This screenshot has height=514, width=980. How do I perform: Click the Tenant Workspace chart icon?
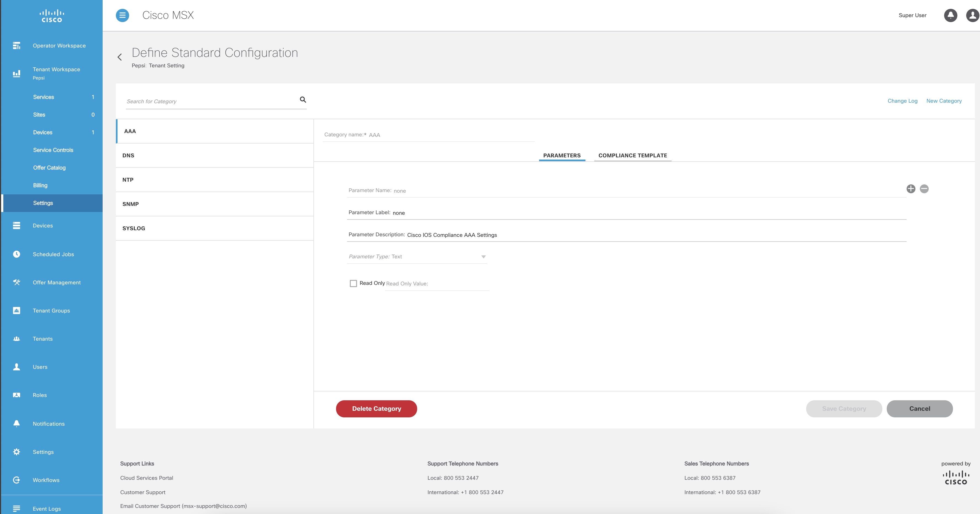pyautogui.click(x=16, y=73)
